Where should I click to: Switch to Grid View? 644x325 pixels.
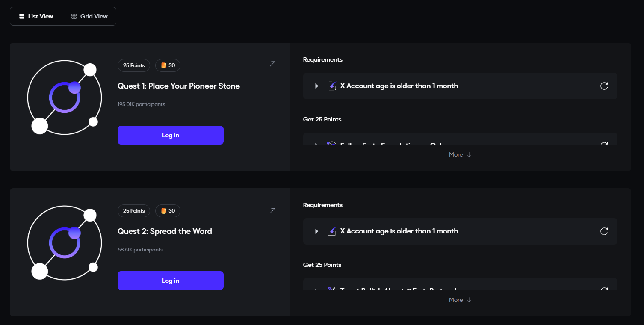89,16
